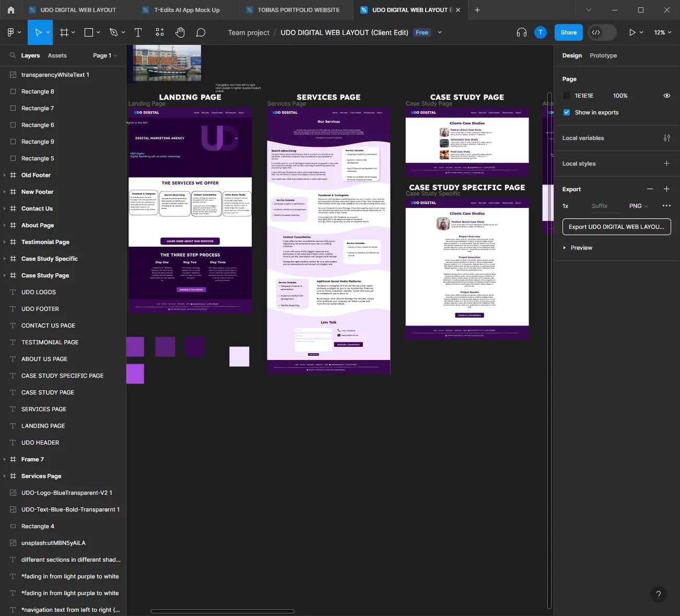Remove export setting with minus icon
The height and width of the screenshot is (616, 680).
pos(650,189)
